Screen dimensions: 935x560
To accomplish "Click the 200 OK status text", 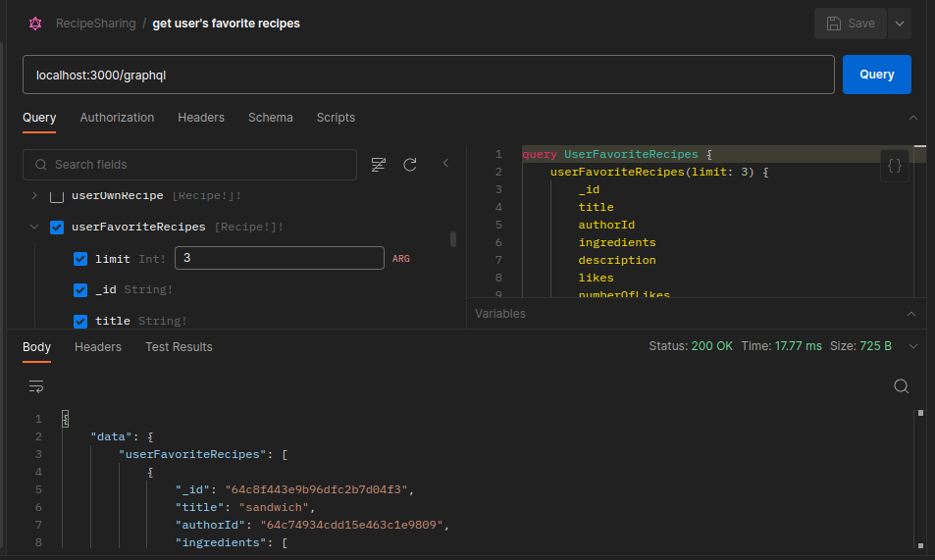I will (x=711, y=346).
